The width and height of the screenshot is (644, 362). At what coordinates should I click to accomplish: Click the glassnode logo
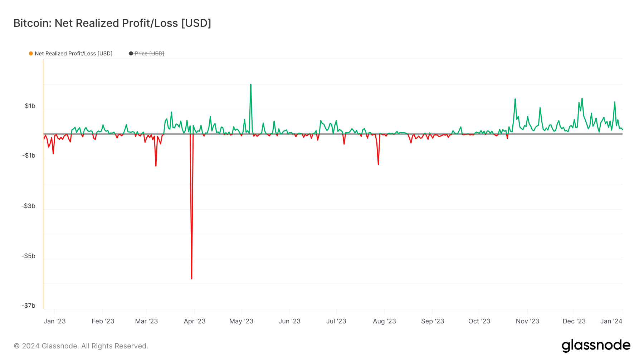[596, 346]
